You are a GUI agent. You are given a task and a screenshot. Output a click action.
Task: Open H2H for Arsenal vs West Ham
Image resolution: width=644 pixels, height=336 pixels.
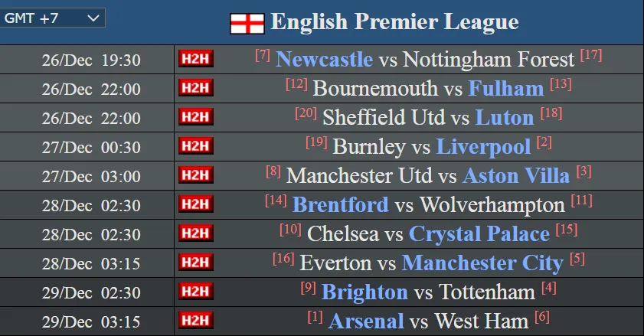pyautogui.click(x=196, y=321)
